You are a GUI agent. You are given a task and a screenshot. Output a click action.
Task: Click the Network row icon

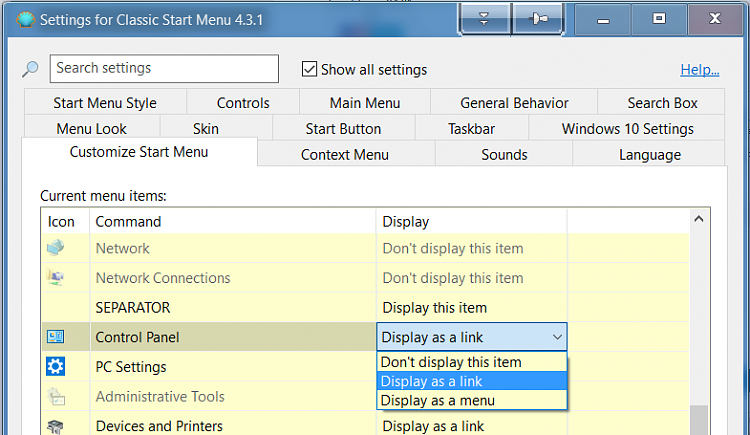click(x=55, y=248)
